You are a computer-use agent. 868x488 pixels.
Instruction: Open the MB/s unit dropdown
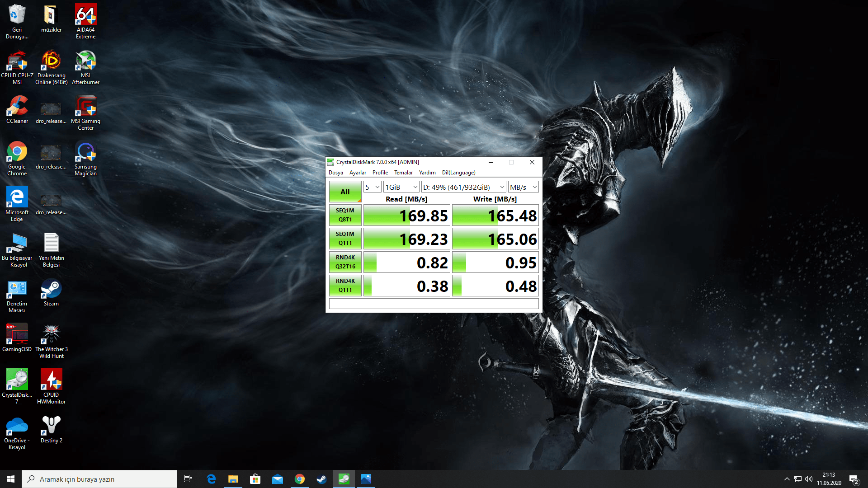[x=523, y=187]
